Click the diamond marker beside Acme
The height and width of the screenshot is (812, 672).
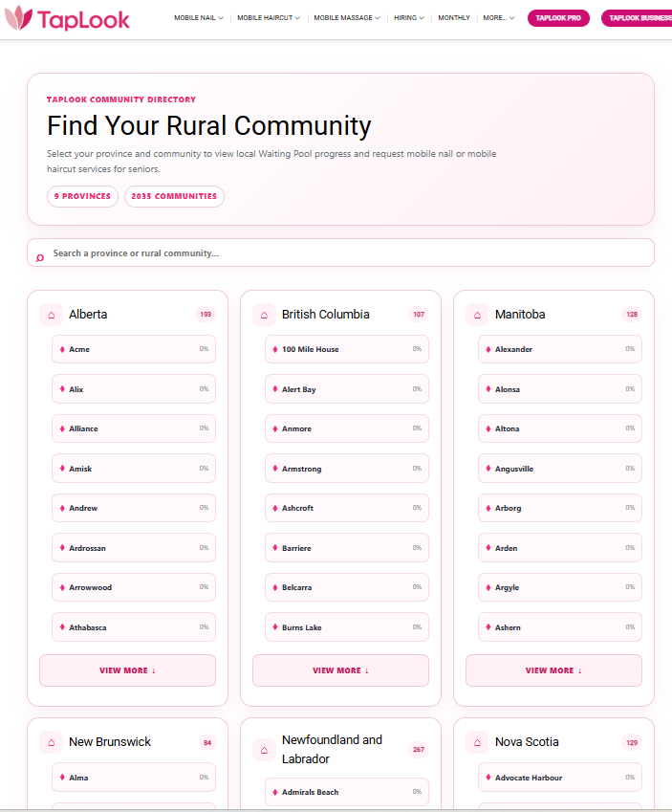[62, 349]
